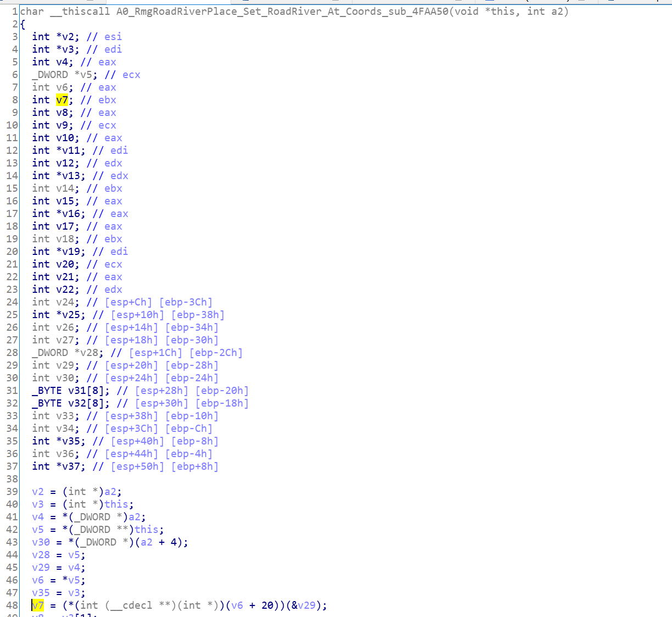Select the 'esi' register comment beside *v2
This screenshot has width=672, height=617.
pyautogui.click(x=113, y=37)
